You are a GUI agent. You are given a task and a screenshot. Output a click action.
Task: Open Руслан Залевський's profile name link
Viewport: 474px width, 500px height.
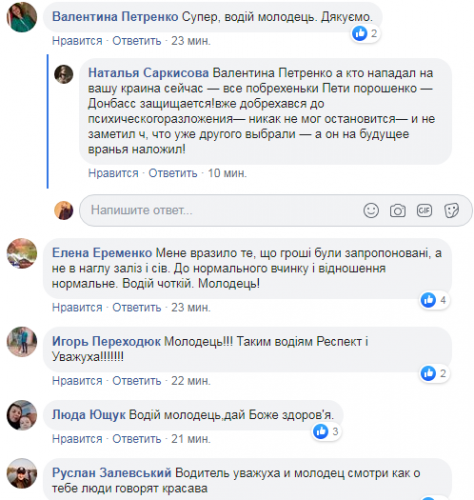[112, 473]
